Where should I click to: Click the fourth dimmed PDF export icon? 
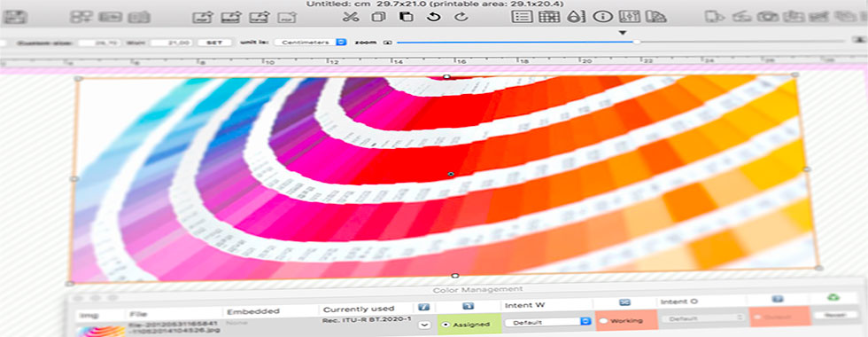(287, 17)
